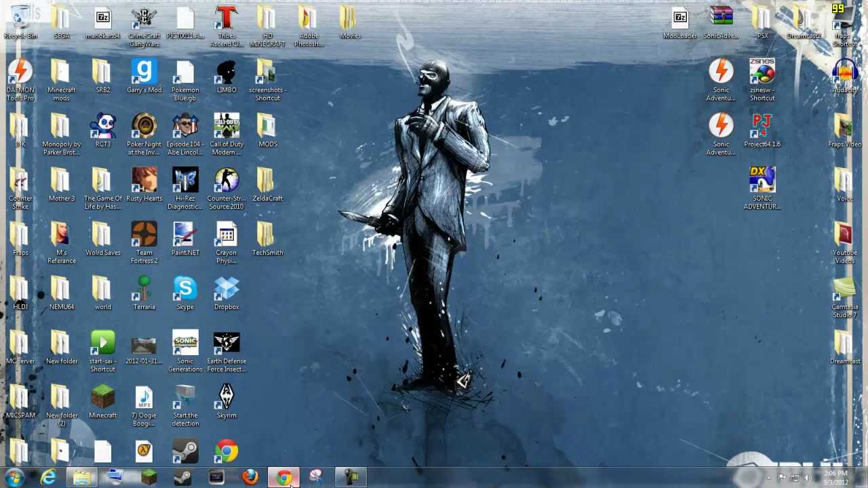
Task: Open the Action Center flag tray icon
Action: 782,478
